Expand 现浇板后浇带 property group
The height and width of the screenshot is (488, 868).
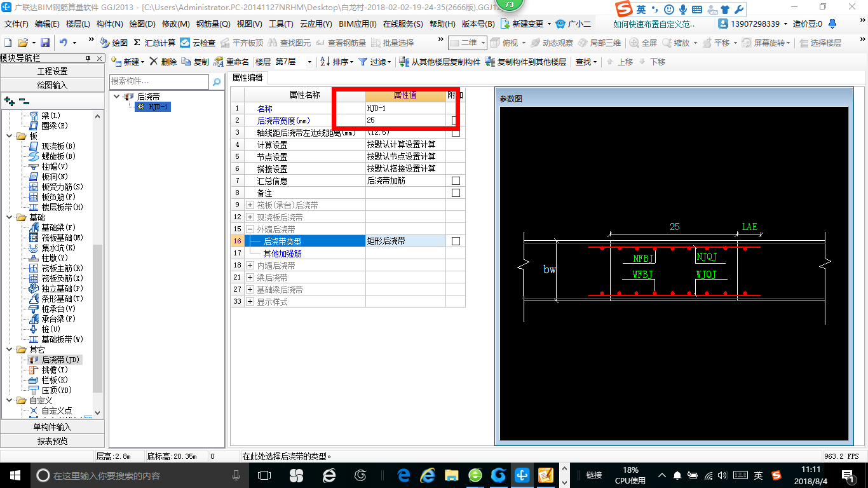coord(250,217)
